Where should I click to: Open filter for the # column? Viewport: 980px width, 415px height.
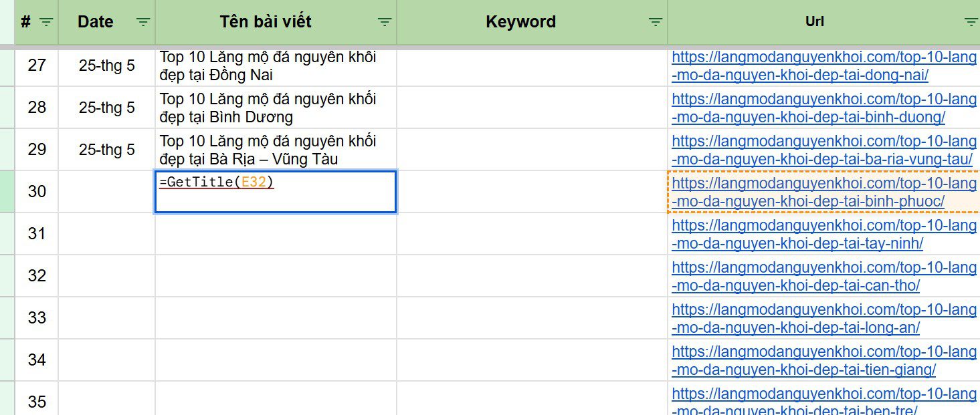click(45, 22)
